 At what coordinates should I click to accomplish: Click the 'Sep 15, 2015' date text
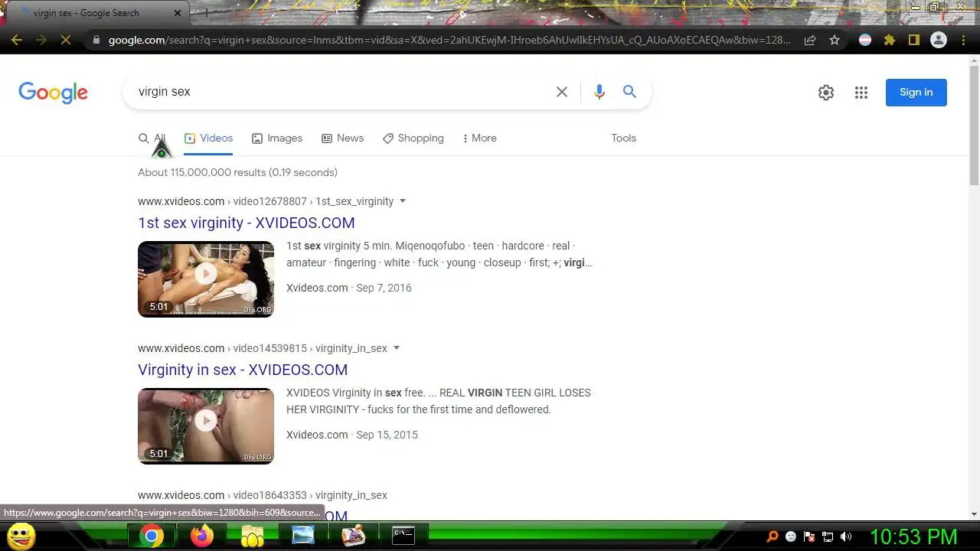387,435
